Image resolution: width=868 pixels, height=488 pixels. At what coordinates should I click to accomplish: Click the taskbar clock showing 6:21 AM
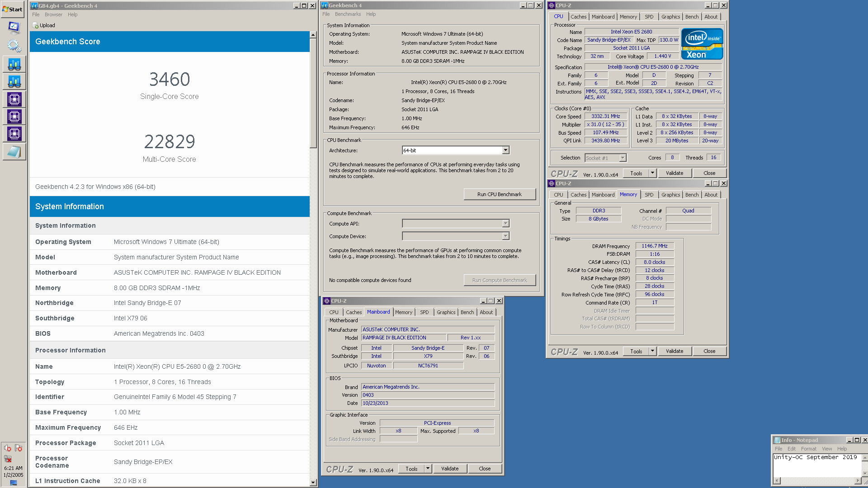pos(13,469)
